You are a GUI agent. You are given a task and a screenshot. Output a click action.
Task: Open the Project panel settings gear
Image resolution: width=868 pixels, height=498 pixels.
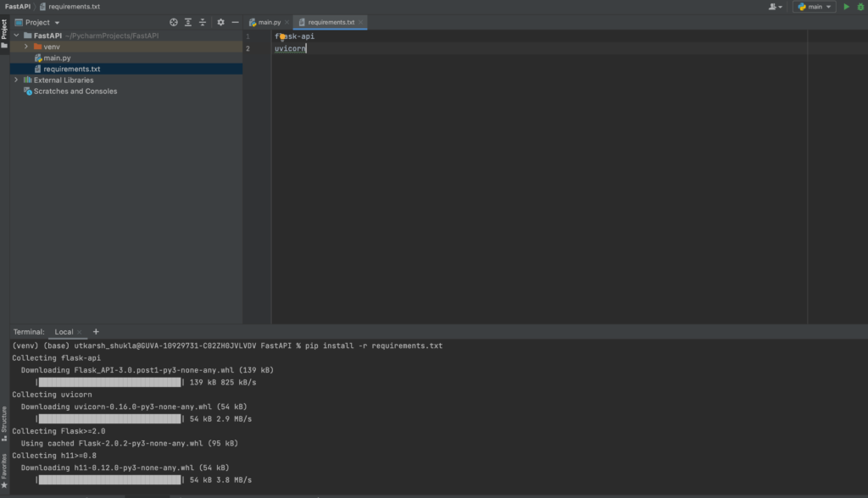(x=220, y=22)
